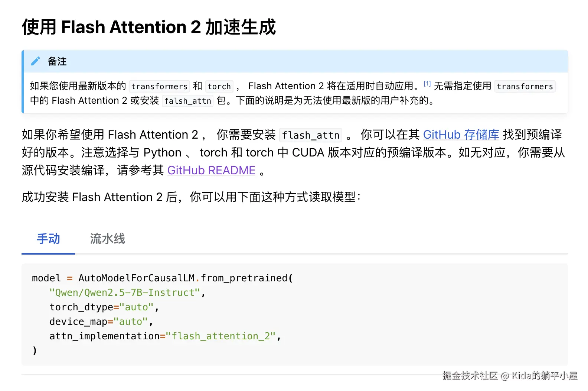Click the device_map="auto" code line

(101, 321)
